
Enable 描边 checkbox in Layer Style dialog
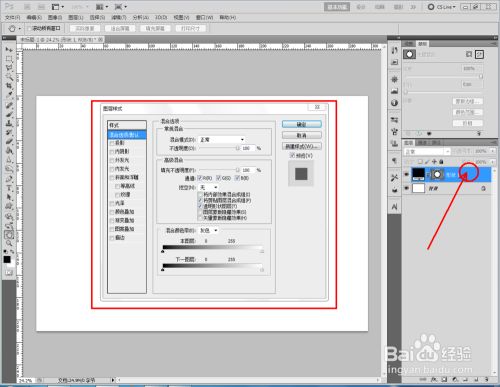pyautogui.click(x=112, y=238)
